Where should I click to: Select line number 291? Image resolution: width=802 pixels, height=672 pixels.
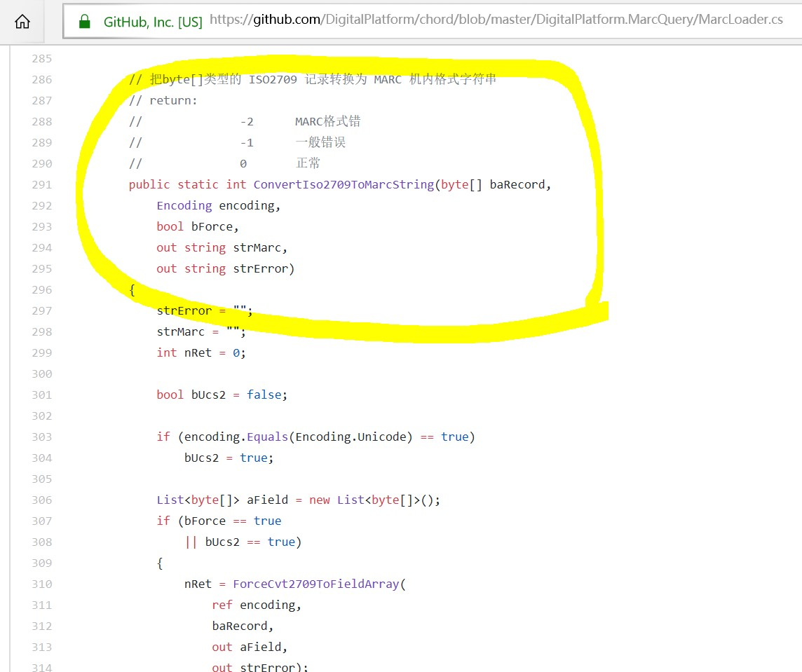41,184
